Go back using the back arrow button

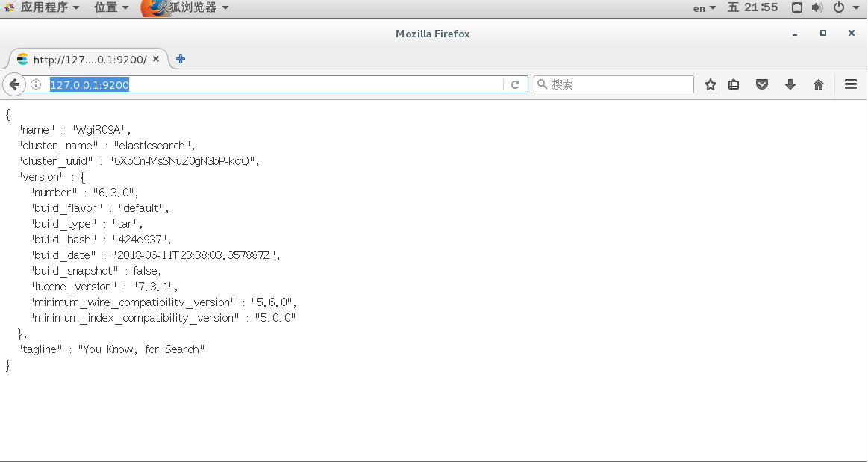click(14, 84)
